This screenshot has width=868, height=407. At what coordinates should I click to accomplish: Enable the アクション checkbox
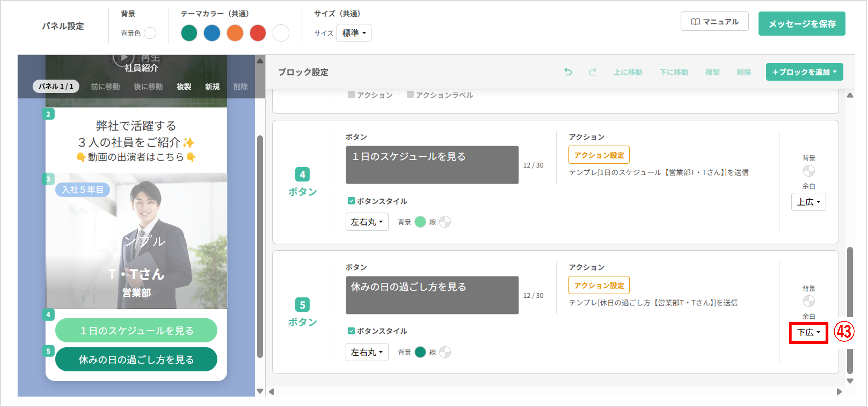[x=351, y=95]
